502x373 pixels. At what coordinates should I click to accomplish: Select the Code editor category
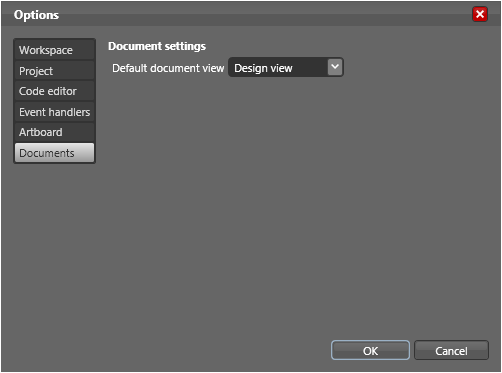[x=54, y=91]
